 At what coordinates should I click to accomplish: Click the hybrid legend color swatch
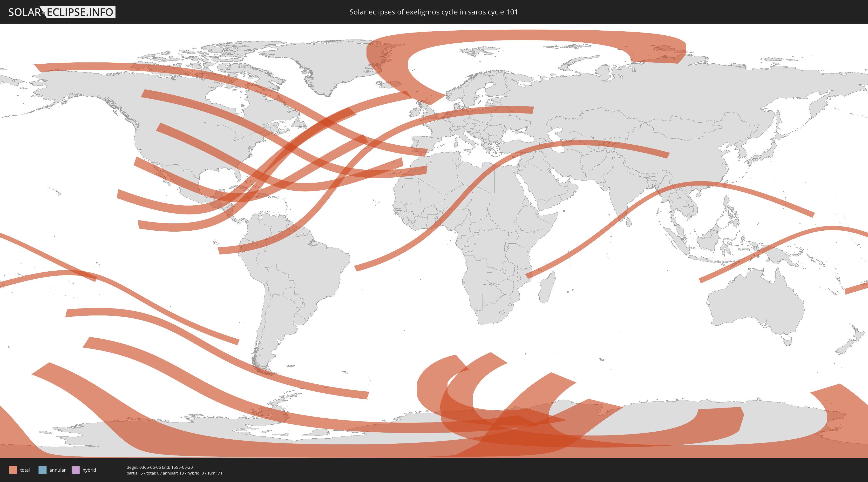coord(76,470)
